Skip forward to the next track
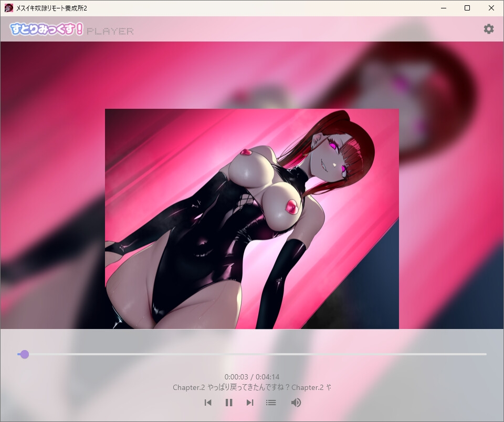 pyautogui.click(x=250, y=403)
